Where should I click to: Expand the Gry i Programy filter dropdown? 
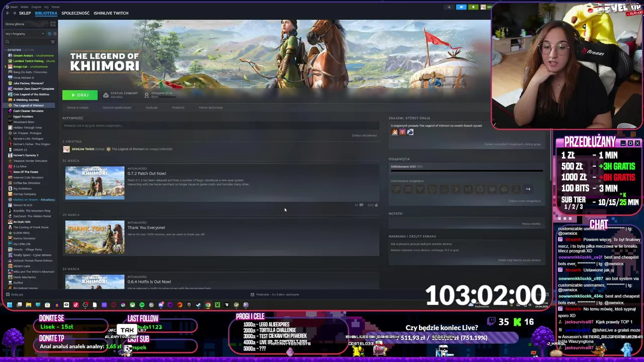[x=25, y=34]
